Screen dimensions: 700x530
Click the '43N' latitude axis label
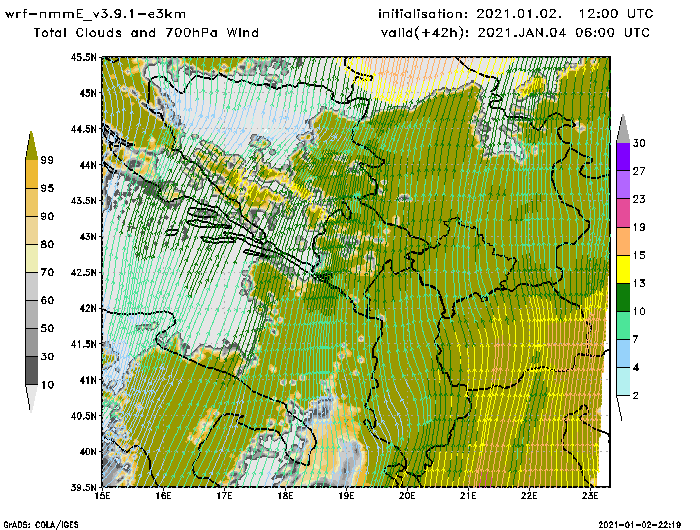(88, 237)
